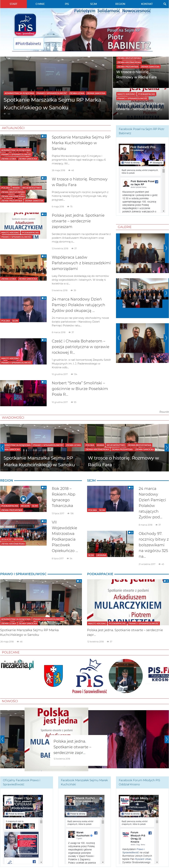The image size is (169, 868).
Task: Click right arrow of Nowości slider
Action: [166, 740]
